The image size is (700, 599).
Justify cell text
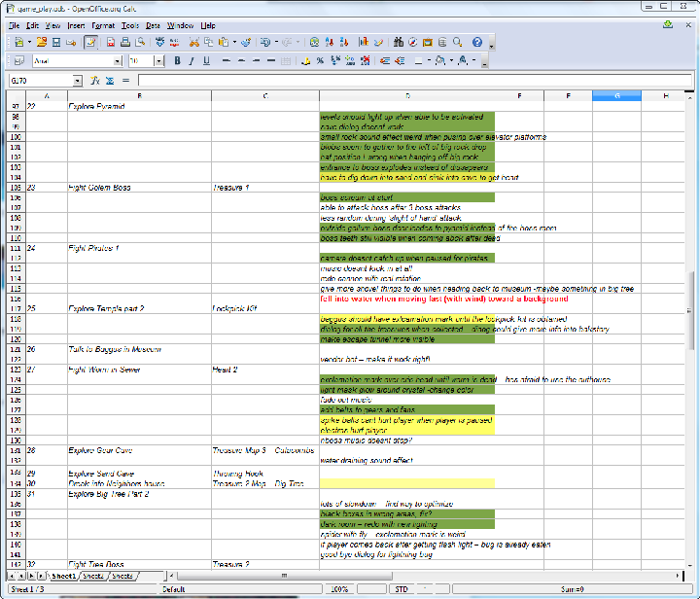pyautogui.click(x=271, y=60)
